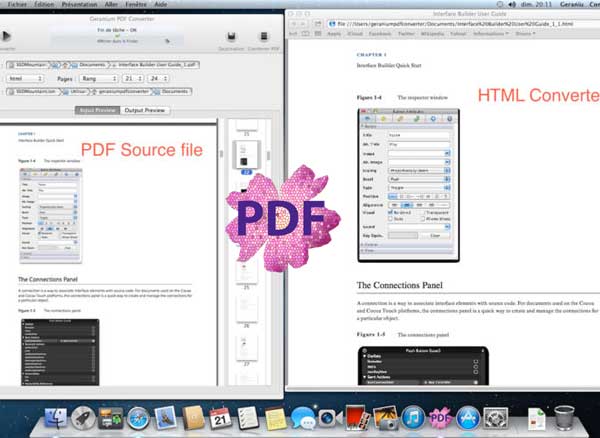
Task: Open yellow Notes app in Dock
Action: pyautogui.click(x=276, y=418)
